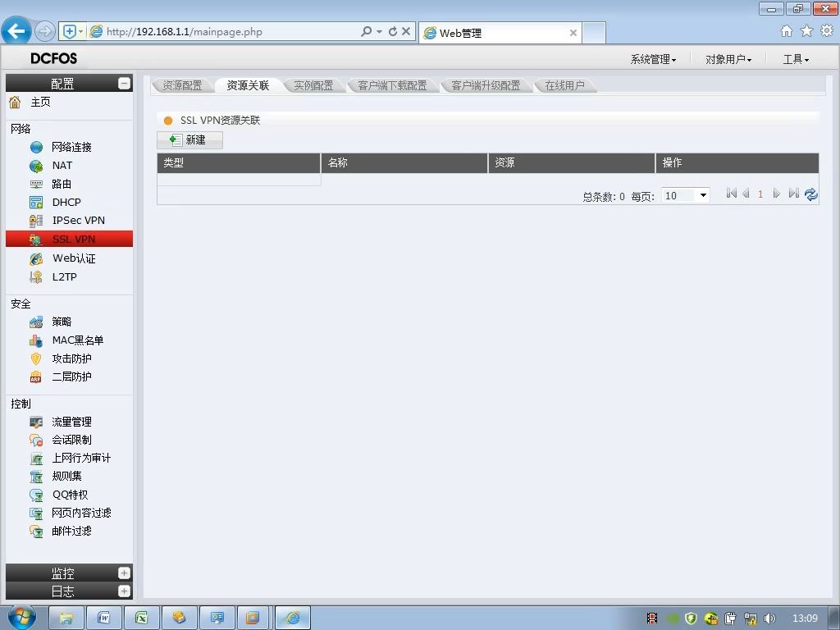Click the IPSec VPN icon
Screen dimensions: 840x630
pyautogui.click(x=36, y=220)
